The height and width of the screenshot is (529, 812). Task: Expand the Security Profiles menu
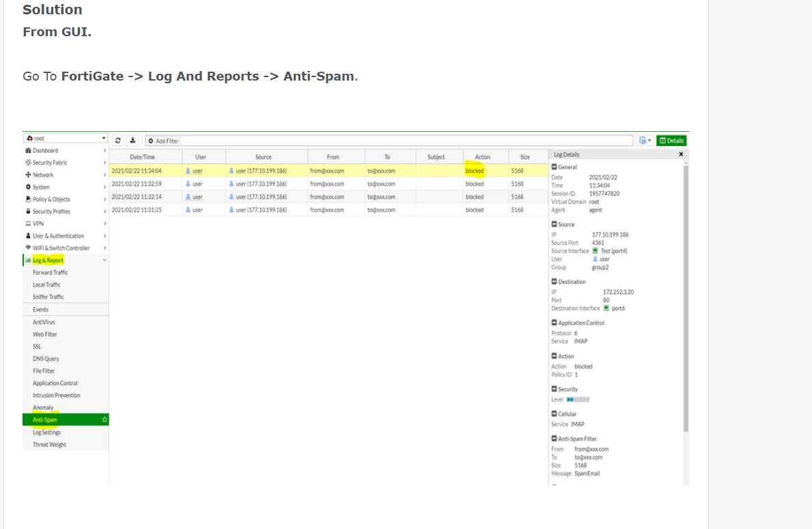point(66,211)
